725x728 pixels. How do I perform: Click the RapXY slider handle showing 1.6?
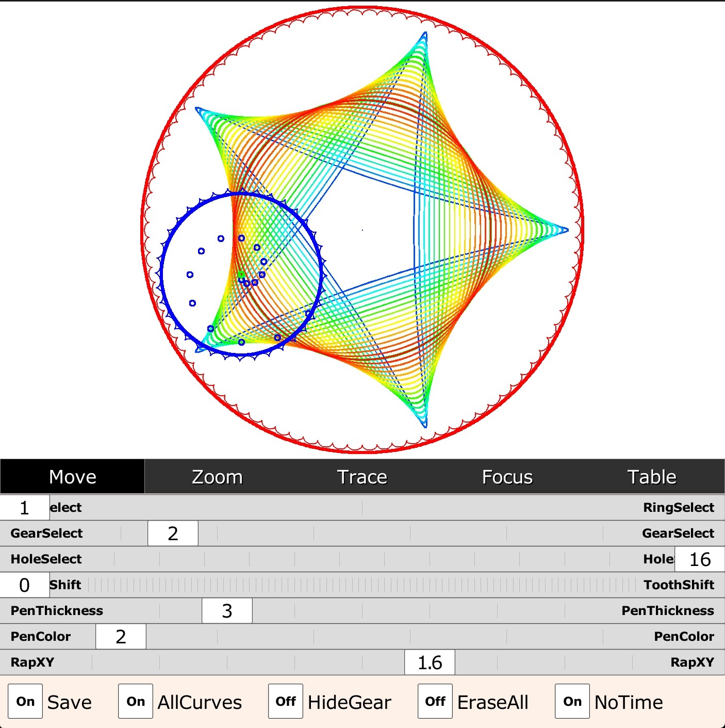point(430,662)
